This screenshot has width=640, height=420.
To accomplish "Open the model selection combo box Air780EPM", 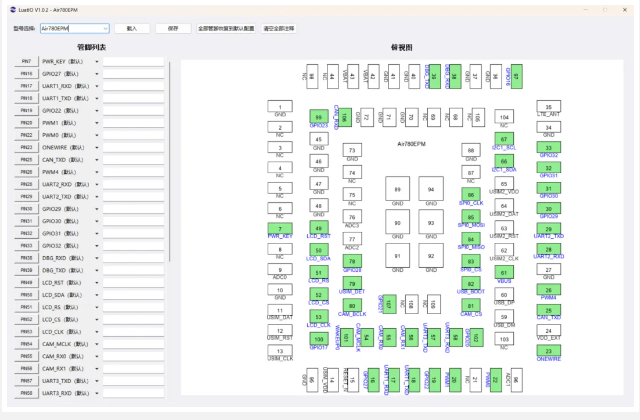I will point(75,28).
